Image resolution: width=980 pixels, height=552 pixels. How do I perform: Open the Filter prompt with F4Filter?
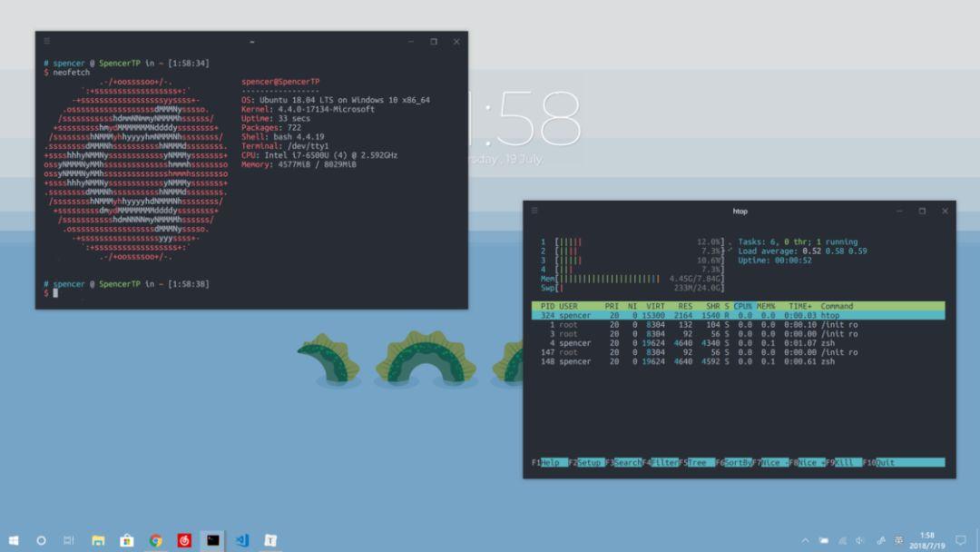[660, 462]
